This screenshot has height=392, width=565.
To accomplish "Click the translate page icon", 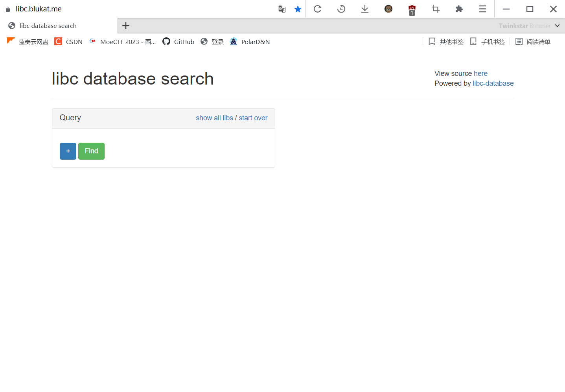I will (x=282, y=9).
